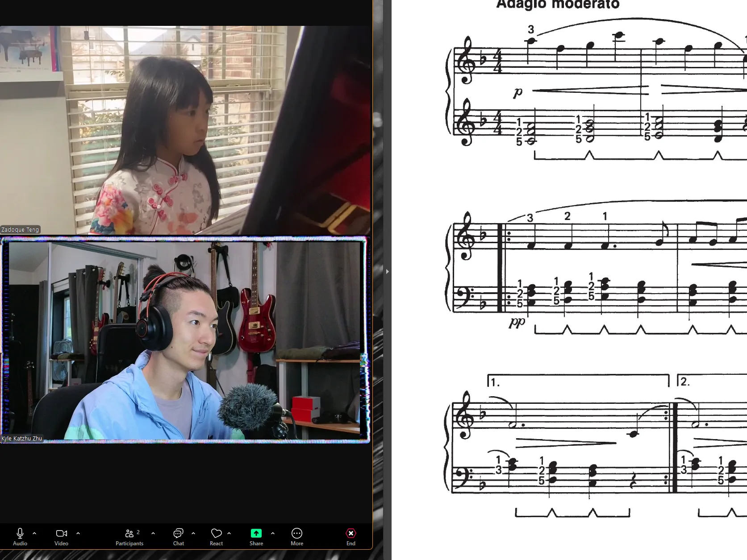This screenshot has height=560, width=747.
Task: Click the Kyle Katzhu Zhu name label
Action: (x=22, y=438)
